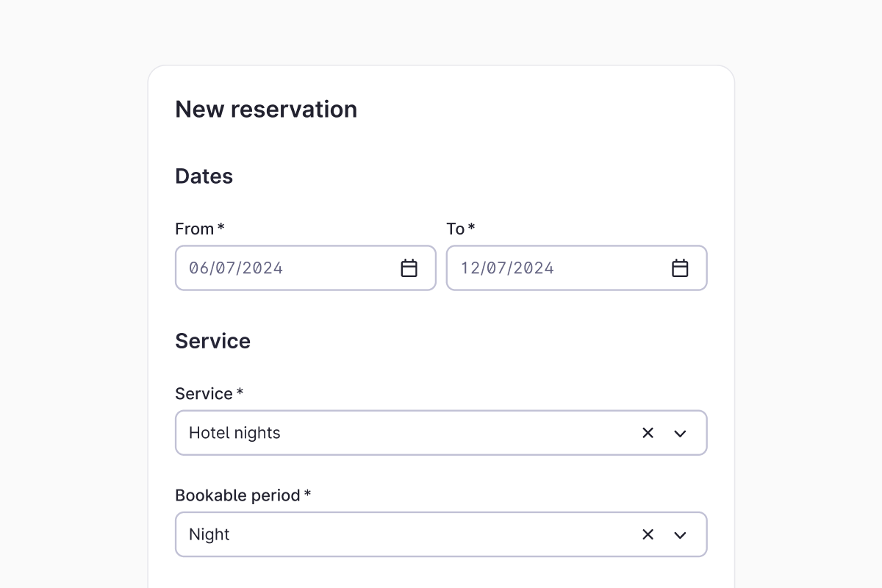Select the day 06 in From date
The image size is (882, 588).
click(198, 268)
